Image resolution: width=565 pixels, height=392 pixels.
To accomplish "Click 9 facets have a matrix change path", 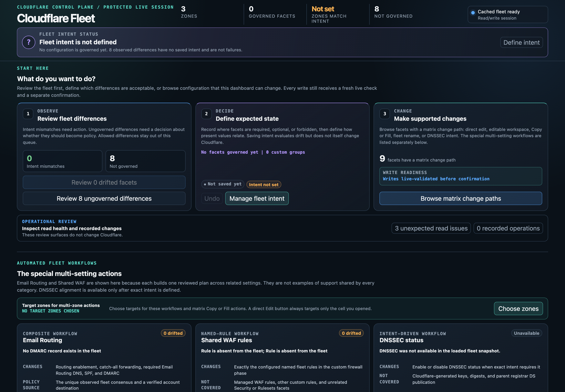I will pyautogui.click(x=417, y=159).
